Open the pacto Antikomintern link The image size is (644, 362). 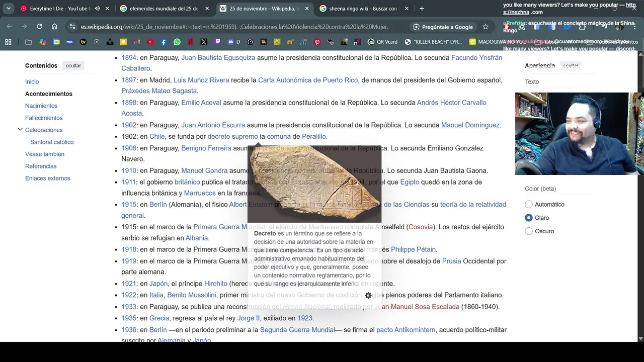pyautogui.click(x=406, y=330)
